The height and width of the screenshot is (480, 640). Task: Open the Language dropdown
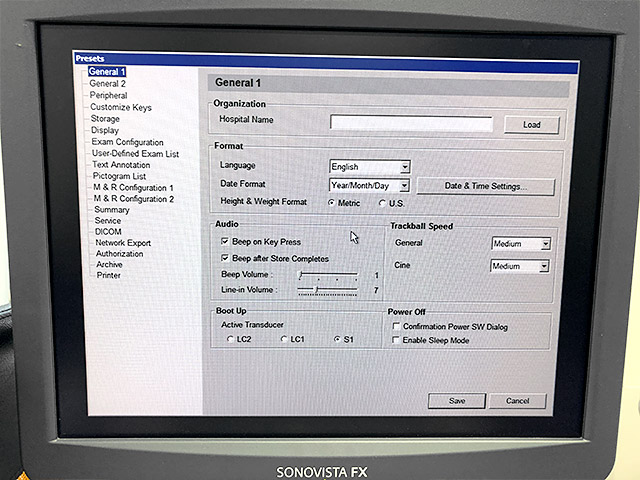pos(369,167)
